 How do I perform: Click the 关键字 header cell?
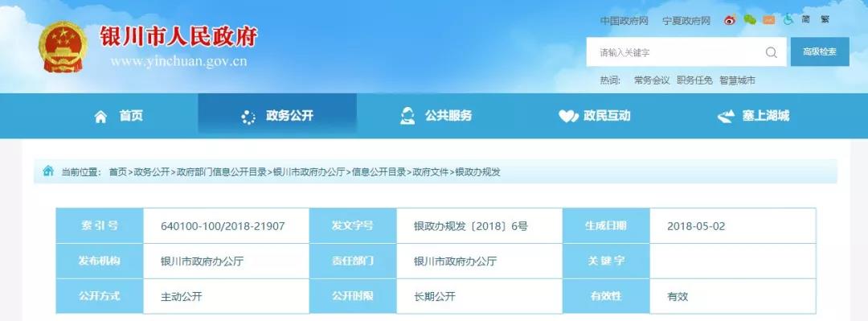pyautogui.click(x=606, y=261)
